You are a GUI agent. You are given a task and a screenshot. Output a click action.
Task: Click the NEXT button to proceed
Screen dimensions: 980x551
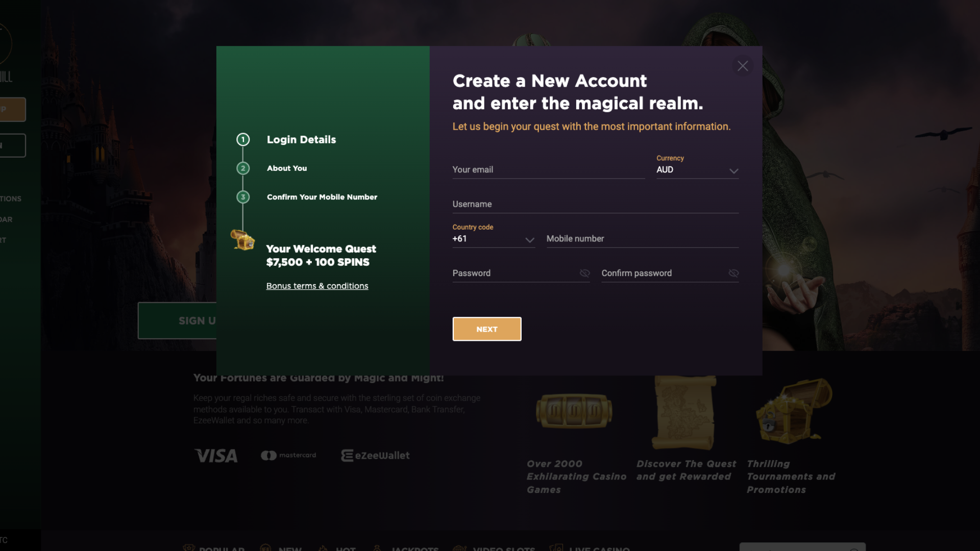[486, 329]
